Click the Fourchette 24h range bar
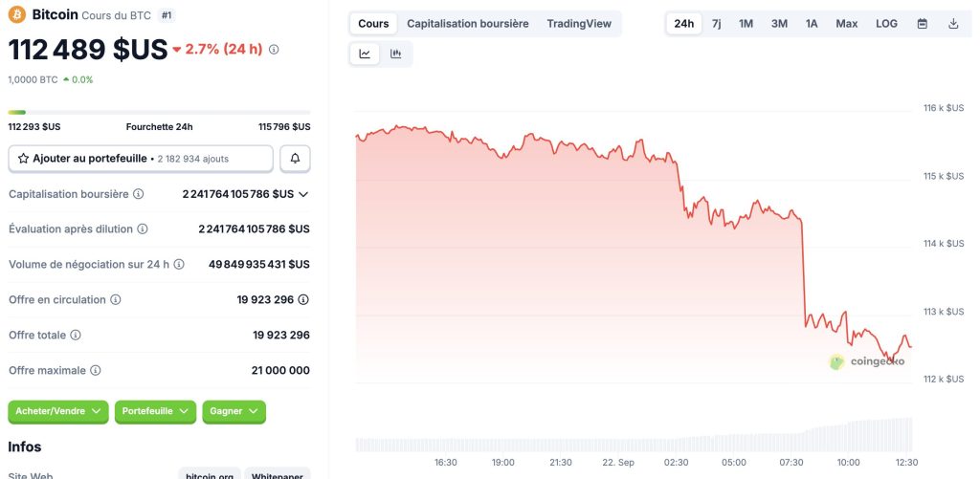Screen dimensions: 980x479 (x=159, y=113)
